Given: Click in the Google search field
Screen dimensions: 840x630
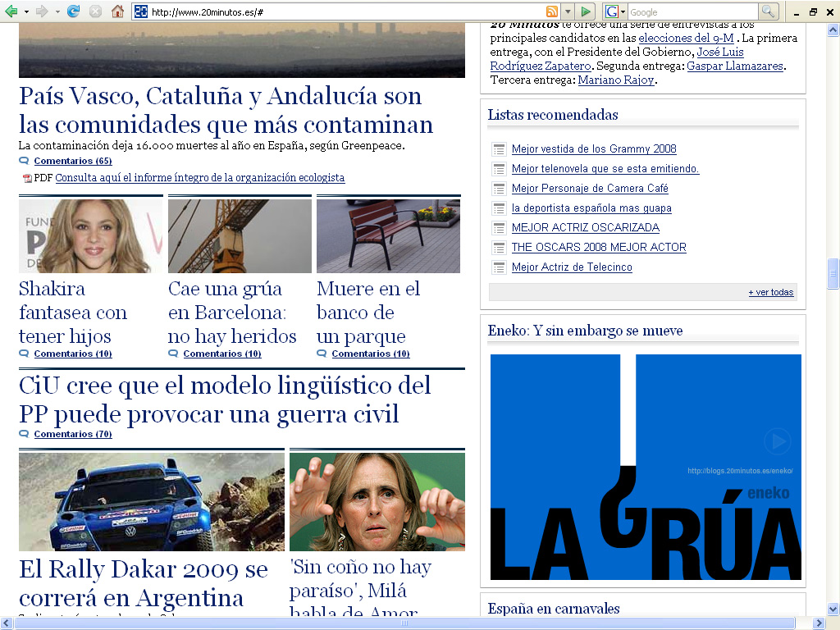Looking at the screenshot, I should tap(692, 11).
